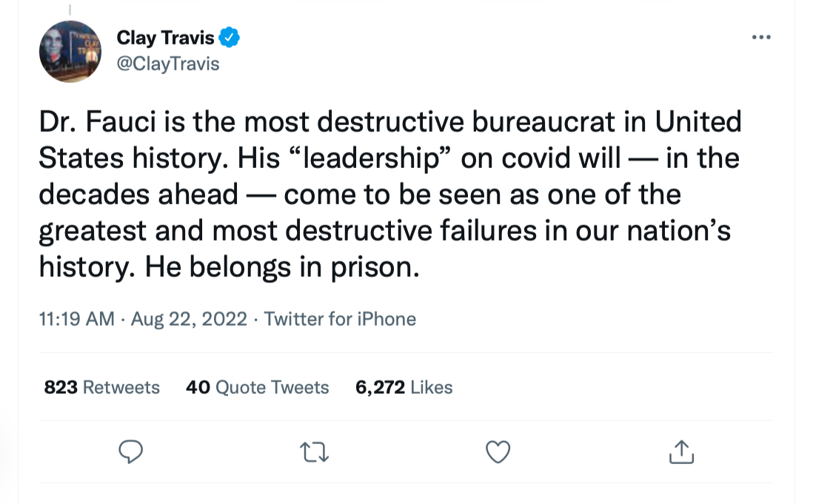Screen dimensions: 813x504
Task: Click the blue verified badge
Action: tap(230, 38)
